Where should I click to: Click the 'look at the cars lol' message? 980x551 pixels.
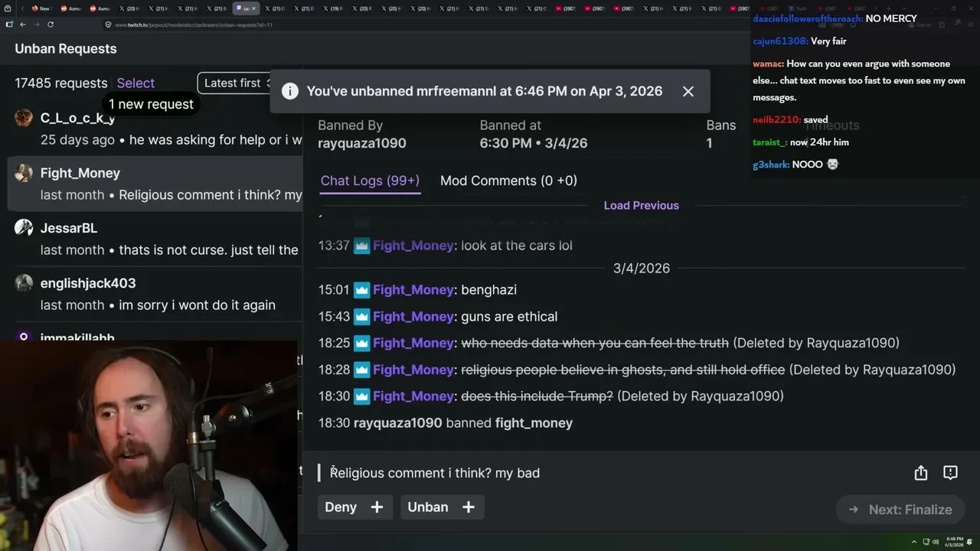point(517,246)
